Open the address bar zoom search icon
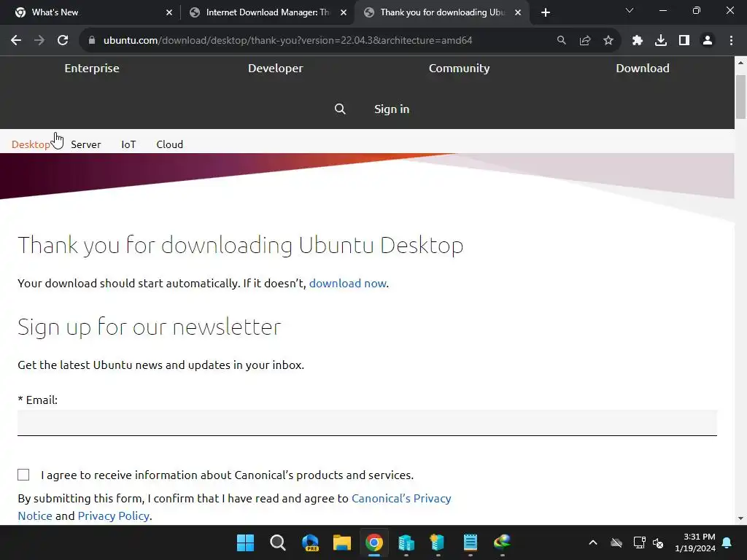 [x=561, y=41]
